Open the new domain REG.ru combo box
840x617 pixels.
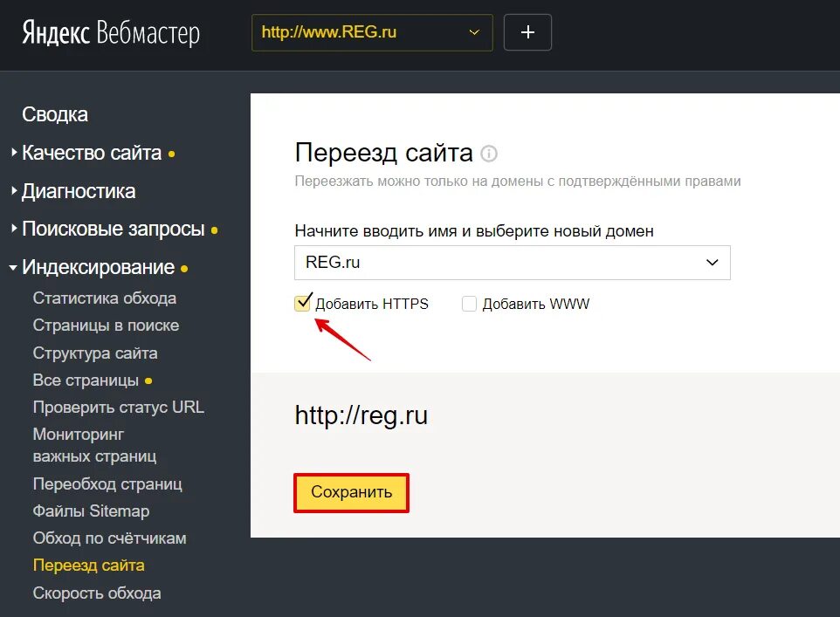[x=513, y=263]
